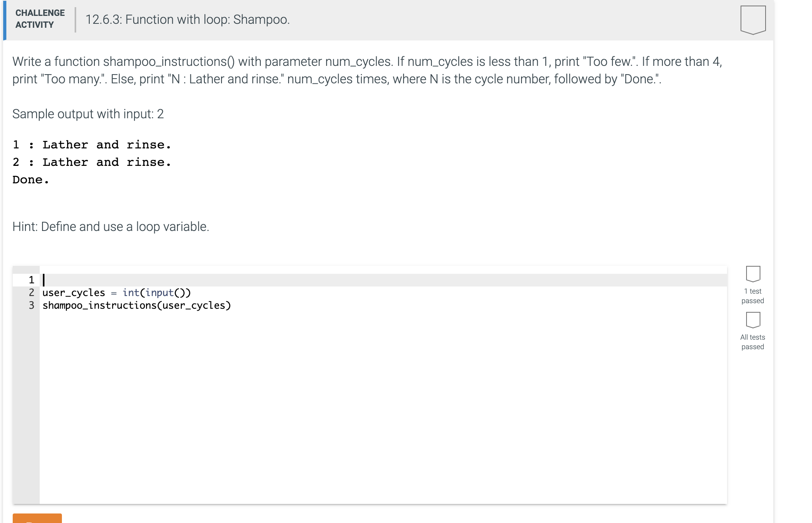The width and height of the screenshot is (812, 523).
Task: Click line number 3 in editor gutter
Action: click(x=31, y=306)
